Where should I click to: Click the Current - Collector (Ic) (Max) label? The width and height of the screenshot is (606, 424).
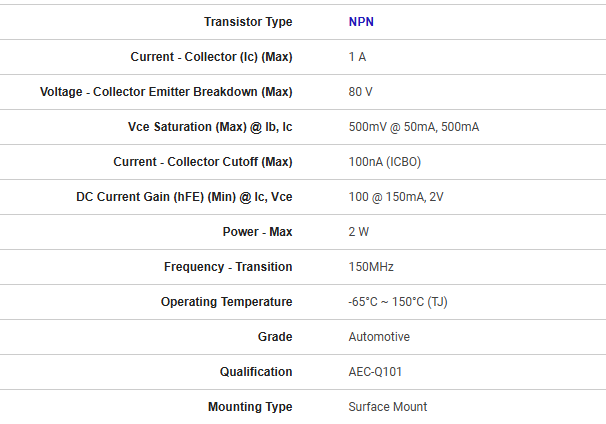coord(211,57)
